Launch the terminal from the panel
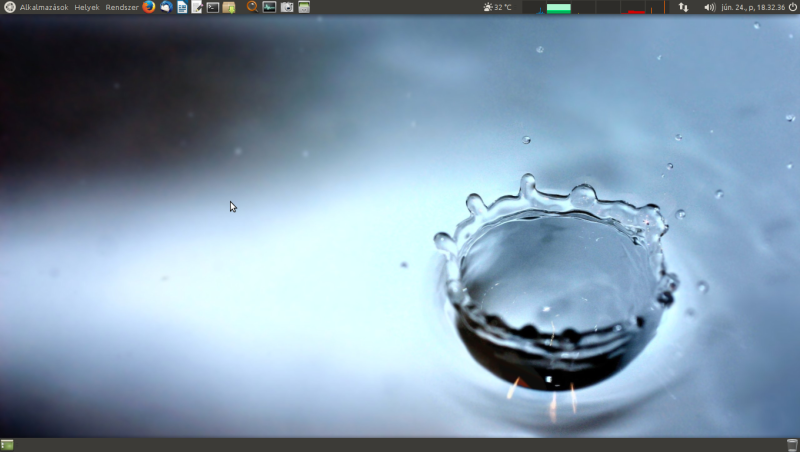800x452 pixels. [213, 7]
